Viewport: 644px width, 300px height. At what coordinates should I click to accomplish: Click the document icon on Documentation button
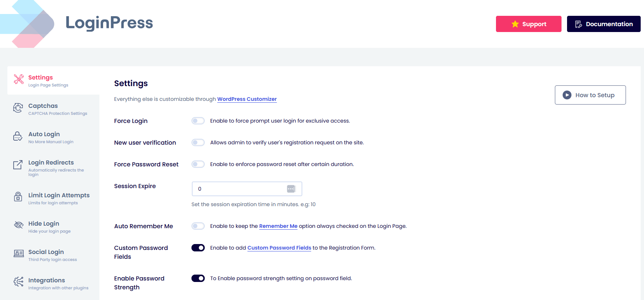(578, 24)
